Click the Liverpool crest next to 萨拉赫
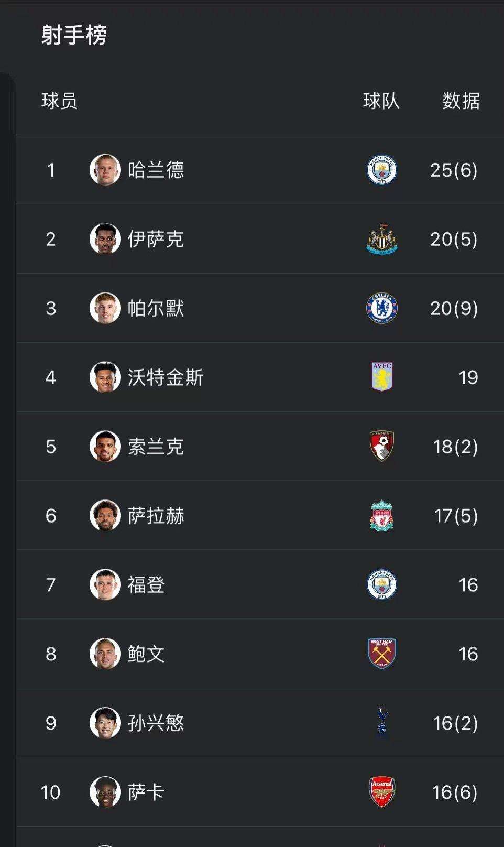This screenshot has width=504, height=847. point(381,515)
